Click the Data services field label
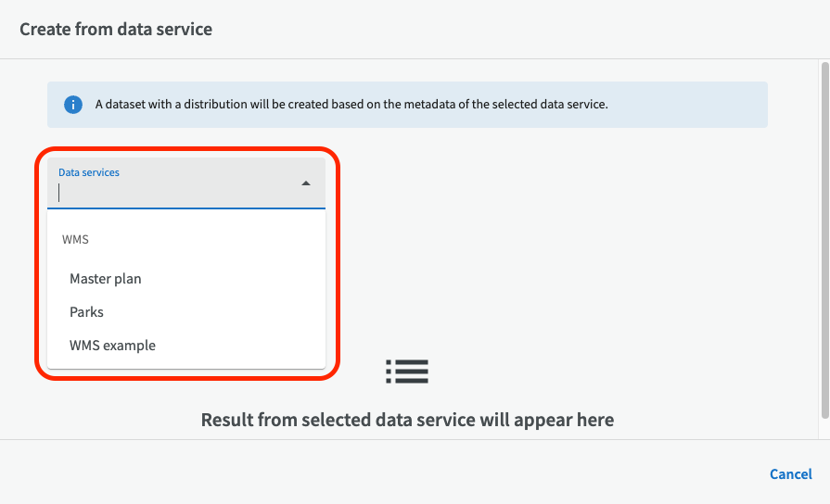This screenshot has width=830, height=504. (89, 172)
